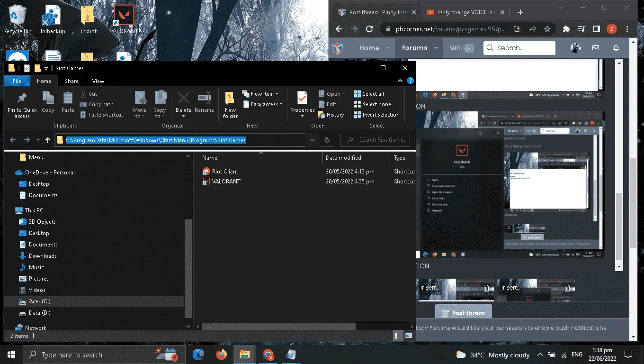Reload the phcorner page in Chrome

pyautogui.click(x=369, y=29)
